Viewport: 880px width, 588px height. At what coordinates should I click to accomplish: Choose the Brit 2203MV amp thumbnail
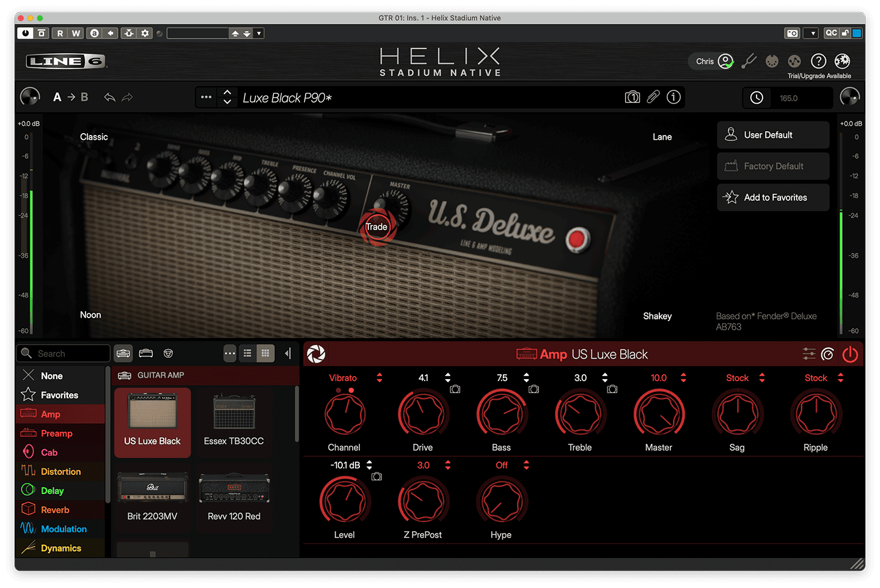tap(152, 497)
